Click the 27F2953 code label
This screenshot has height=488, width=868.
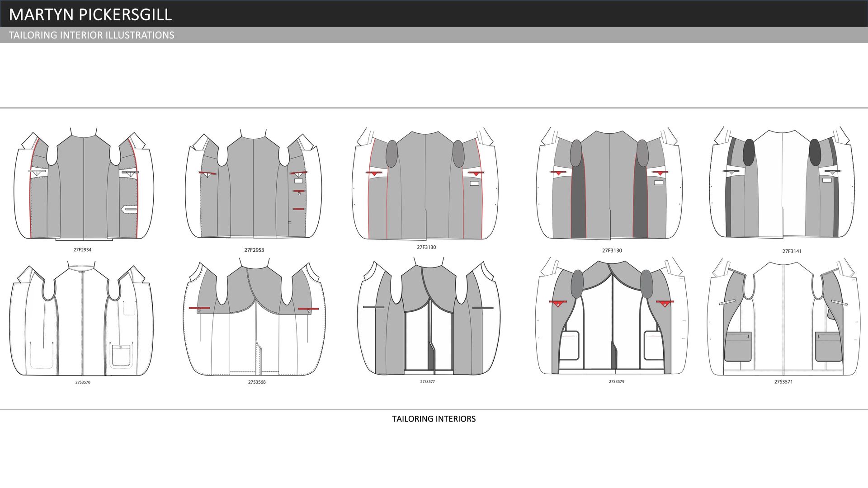254,250
